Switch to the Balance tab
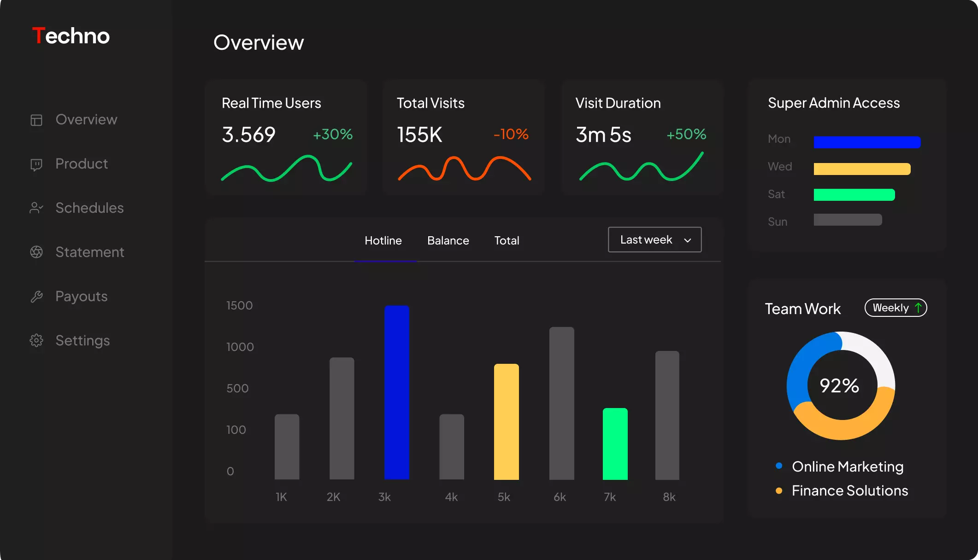Image resolution: width=978 pixels, height=560 pixels. pyautogui.click(x=448, y=240)
